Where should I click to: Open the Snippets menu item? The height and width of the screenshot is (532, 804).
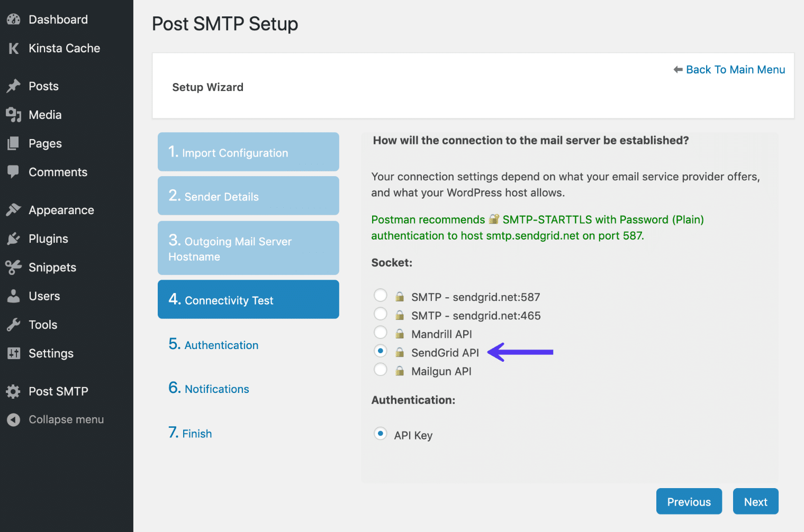tap(67, 267)
